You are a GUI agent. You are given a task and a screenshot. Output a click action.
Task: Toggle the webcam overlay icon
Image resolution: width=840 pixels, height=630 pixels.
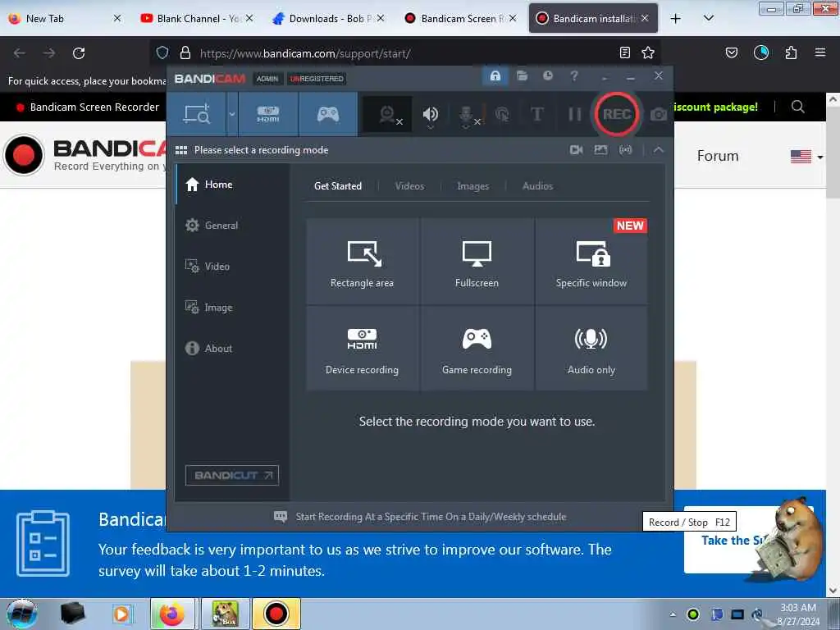pos(388,114)
